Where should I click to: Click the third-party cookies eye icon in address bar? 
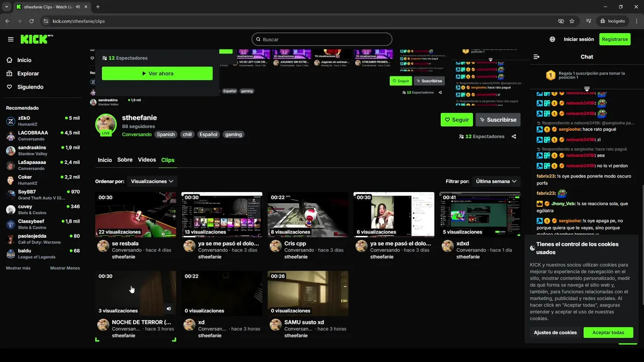coord(561,21)
